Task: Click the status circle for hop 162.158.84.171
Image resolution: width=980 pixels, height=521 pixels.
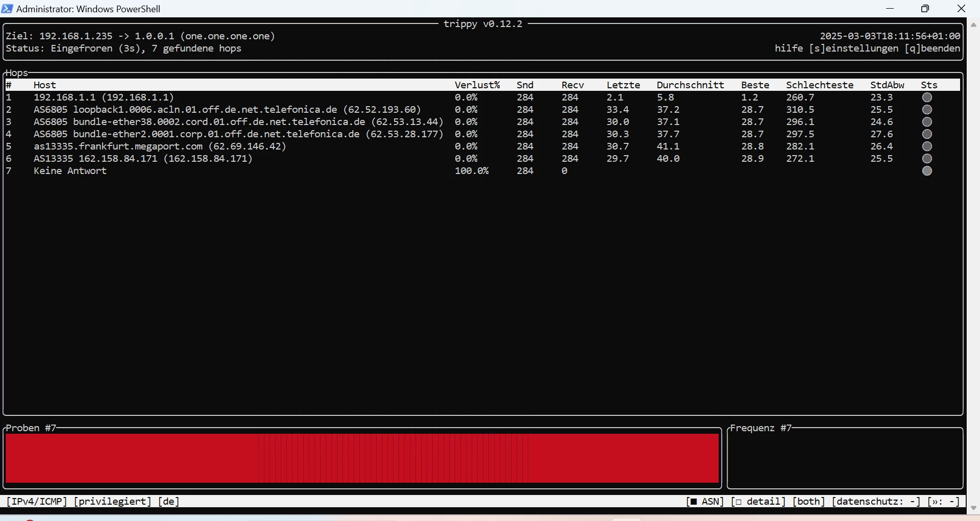Action: click(927, 159)
